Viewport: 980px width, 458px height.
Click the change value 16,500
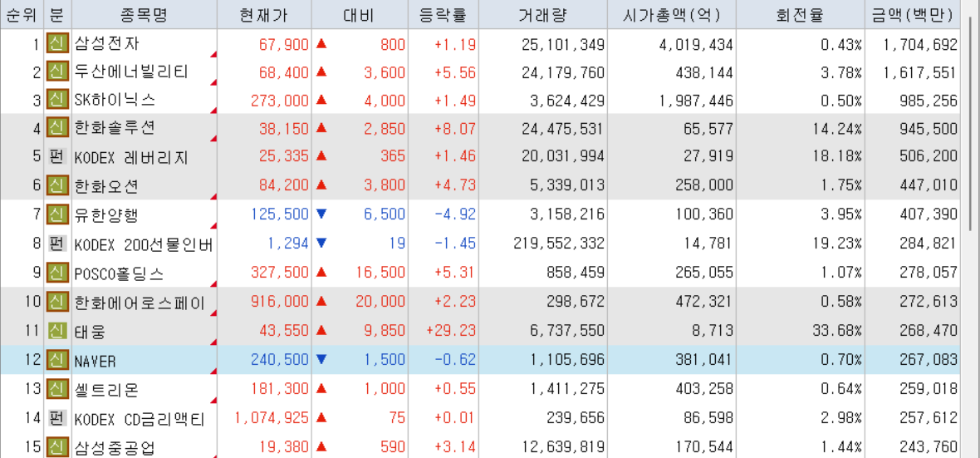click(x=380, y=273)
